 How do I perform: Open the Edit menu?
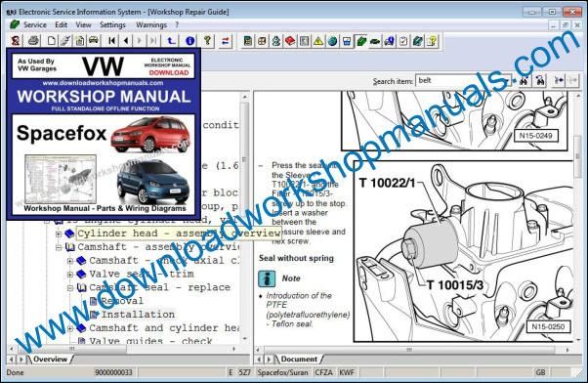pos(62,24)
